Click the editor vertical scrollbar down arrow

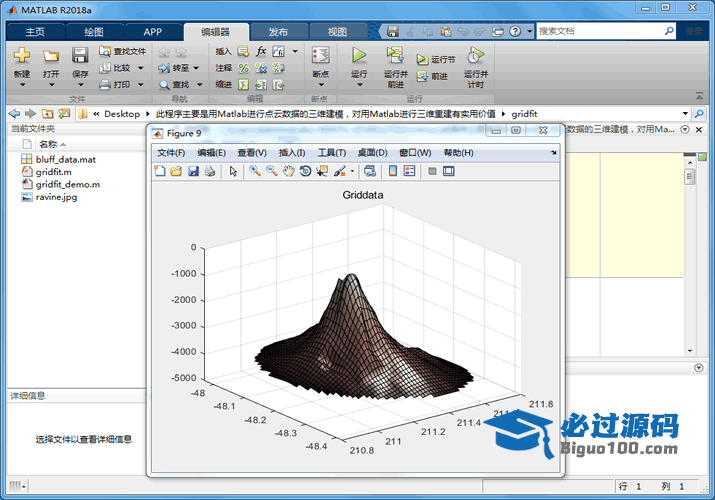tap(690, 351)
